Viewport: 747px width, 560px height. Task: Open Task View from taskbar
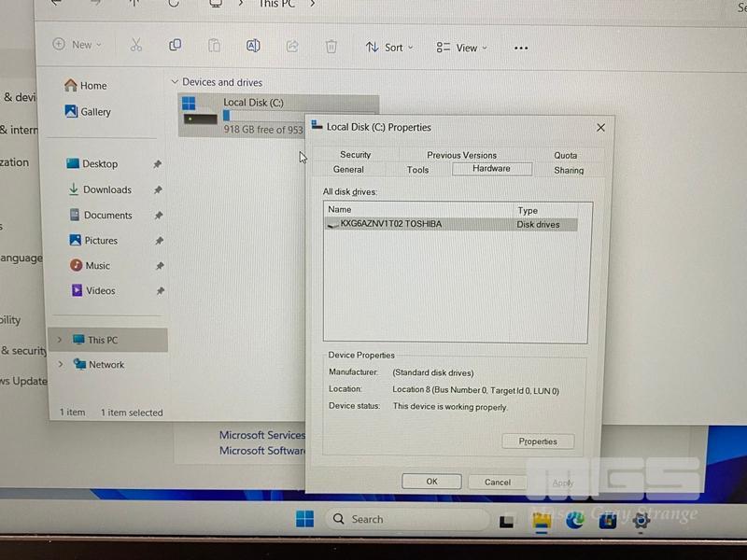click(x=506, y=522)
